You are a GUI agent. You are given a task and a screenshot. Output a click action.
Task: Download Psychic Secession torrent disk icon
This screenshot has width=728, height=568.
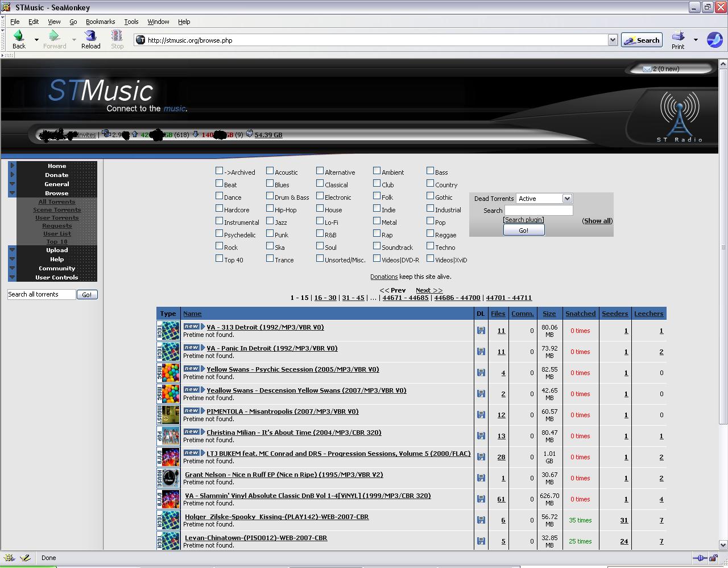(x=481, y=372)
